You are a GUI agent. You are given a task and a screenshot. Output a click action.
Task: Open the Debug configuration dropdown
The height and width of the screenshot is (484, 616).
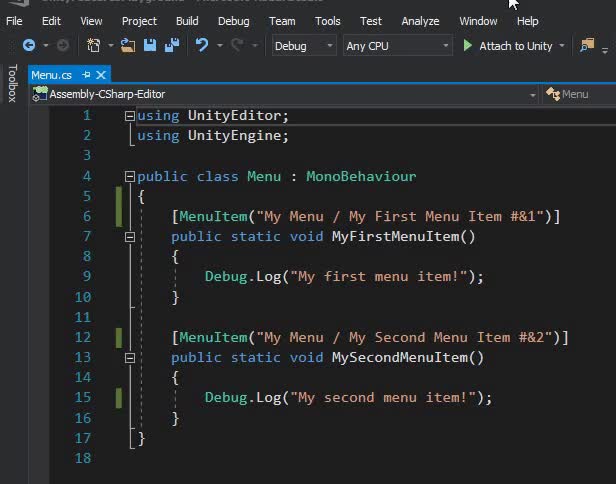(x=304, y=46)
